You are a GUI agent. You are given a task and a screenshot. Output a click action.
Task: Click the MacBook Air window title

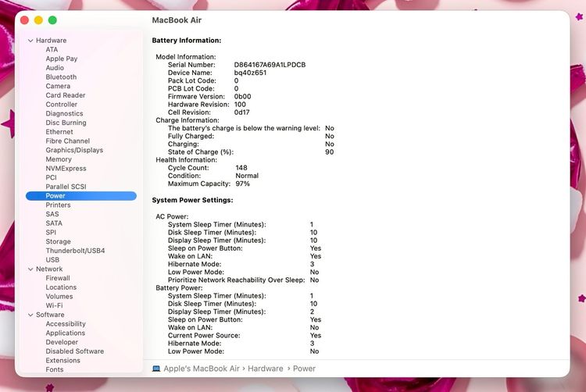[177, 20]
